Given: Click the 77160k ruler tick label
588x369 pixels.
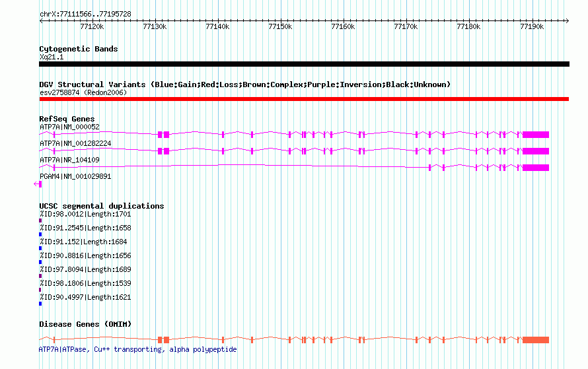Looking at the screenshot, I should [x=343, y=26].
